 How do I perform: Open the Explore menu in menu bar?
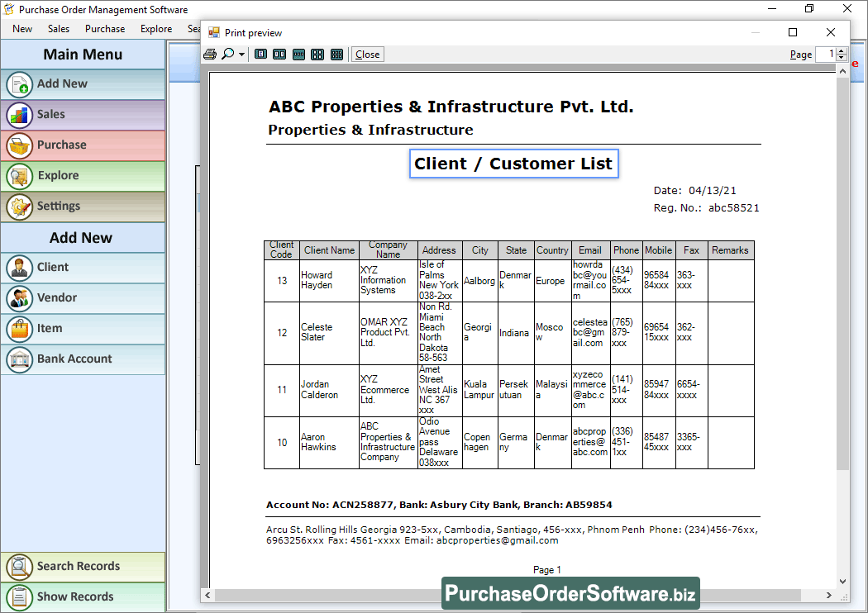(x=156, y=29)
